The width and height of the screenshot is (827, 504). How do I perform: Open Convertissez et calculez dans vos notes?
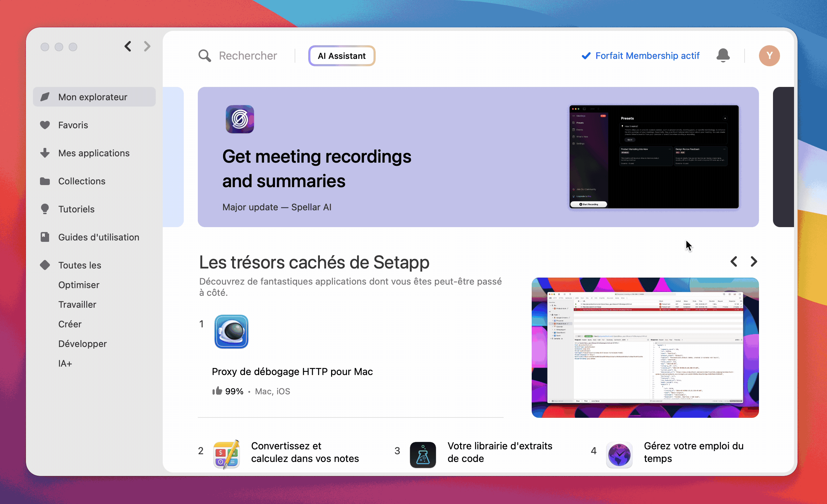point(305,452)
